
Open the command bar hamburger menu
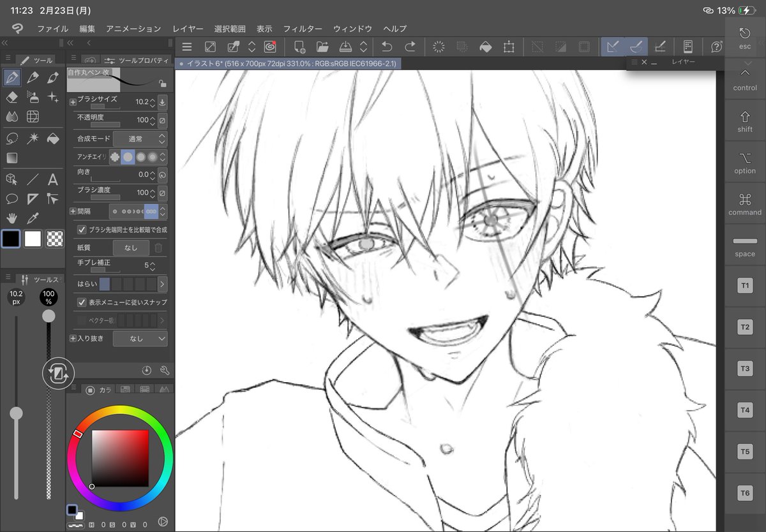click(x=186, y=47)
